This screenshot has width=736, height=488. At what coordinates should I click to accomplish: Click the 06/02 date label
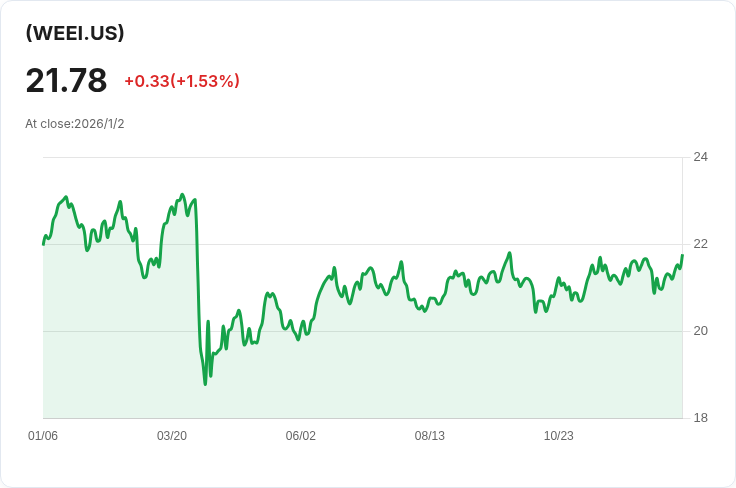point(301,436)
